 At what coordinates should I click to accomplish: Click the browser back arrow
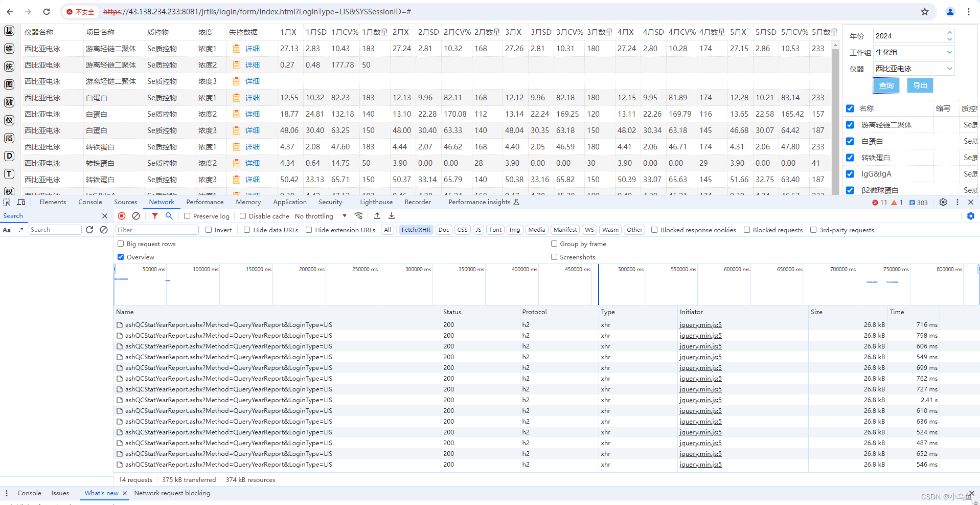[10, 12]
